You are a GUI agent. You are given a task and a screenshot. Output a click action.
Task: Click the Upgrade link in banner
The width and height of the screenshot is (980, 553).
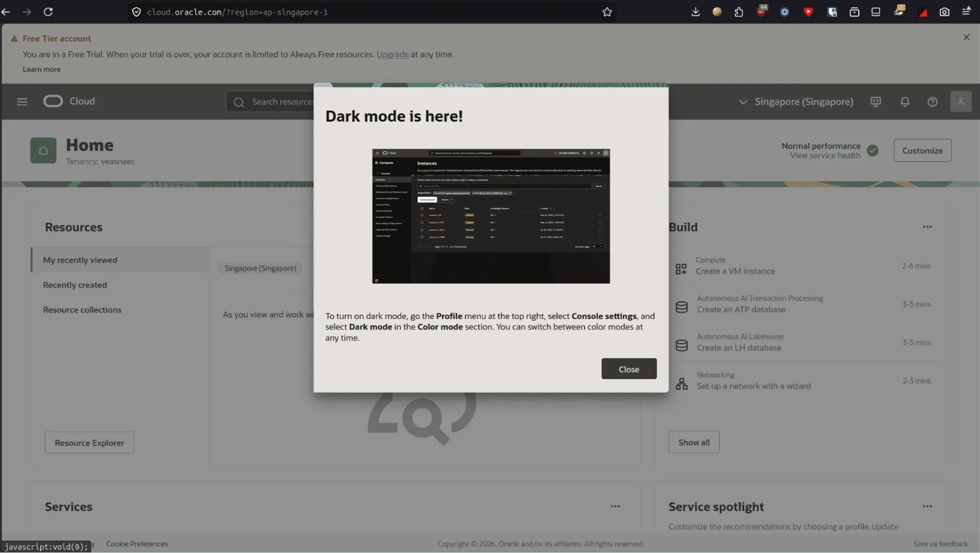coord(392,54)
